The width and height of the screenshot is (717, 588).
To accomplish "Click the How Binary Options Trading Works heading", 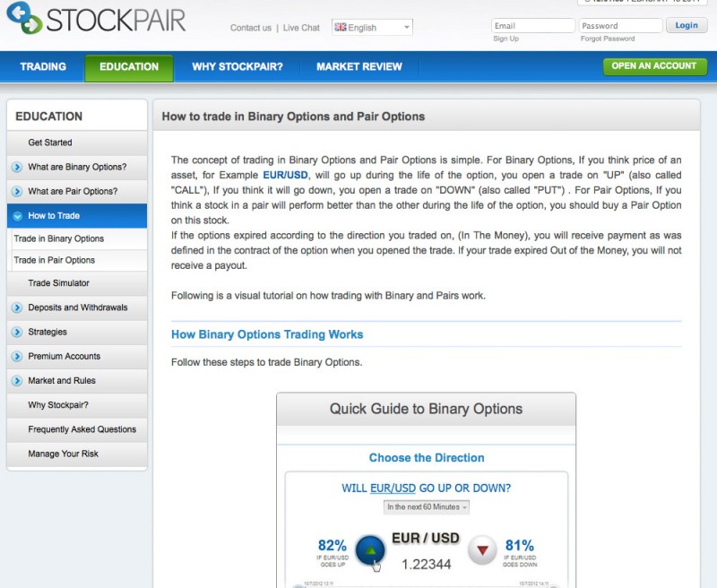I will tap(267, 334).
